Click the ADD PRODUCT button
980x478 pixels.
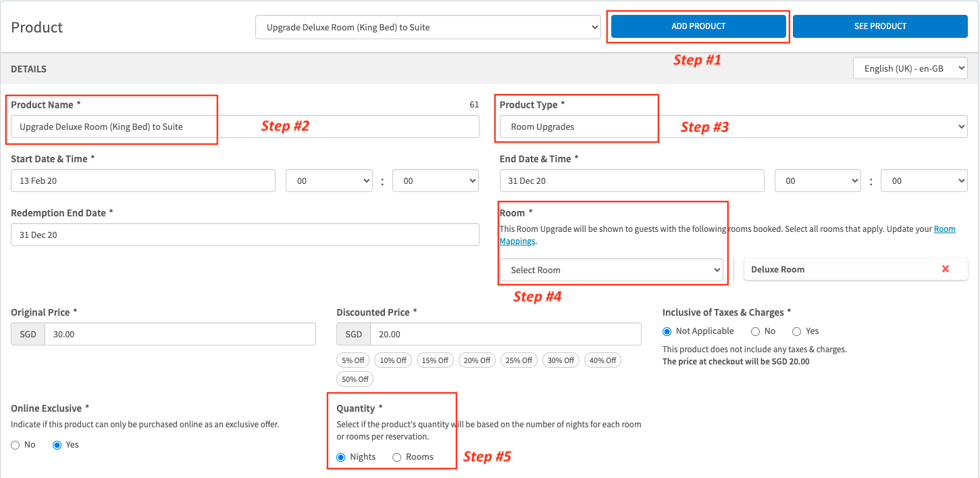[698, 26]
